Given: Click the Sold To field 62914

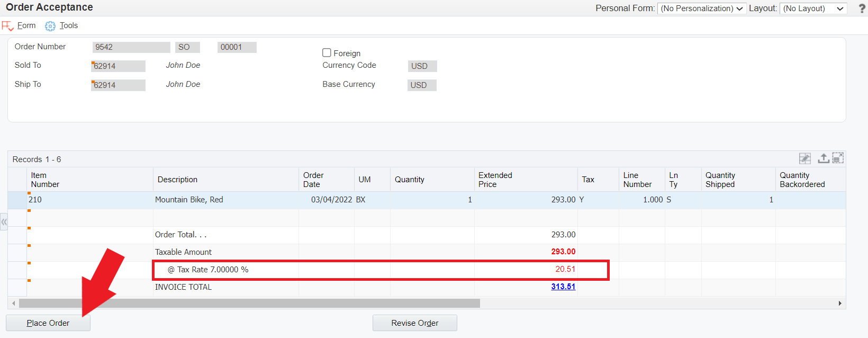Looking at the screenshot, I should click(x=118, y=66).
